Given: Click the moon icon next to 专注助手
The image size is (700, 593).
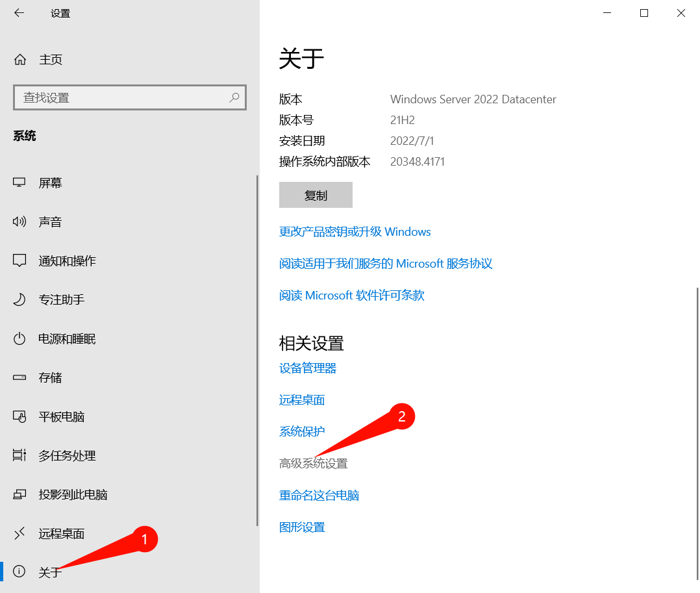Looking at the screenshot, I should [x=19, y=299].
